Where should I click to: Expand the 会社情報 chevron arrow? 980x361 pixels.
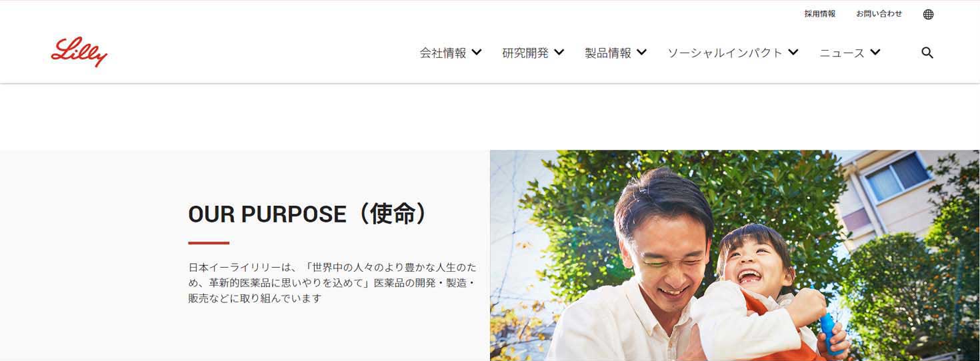pos(477,52)
